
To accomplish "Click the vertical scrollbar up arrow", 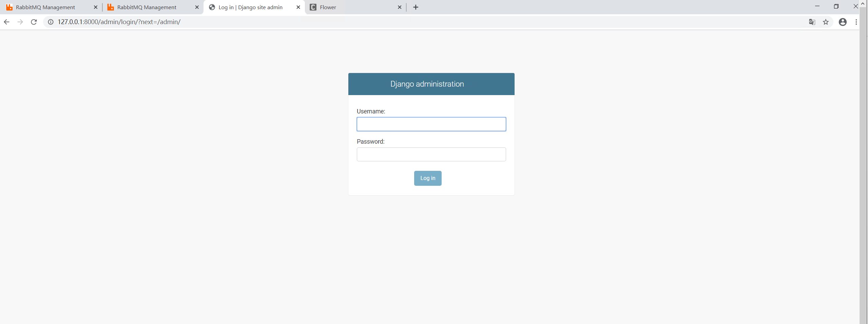I will pos(863,3).
